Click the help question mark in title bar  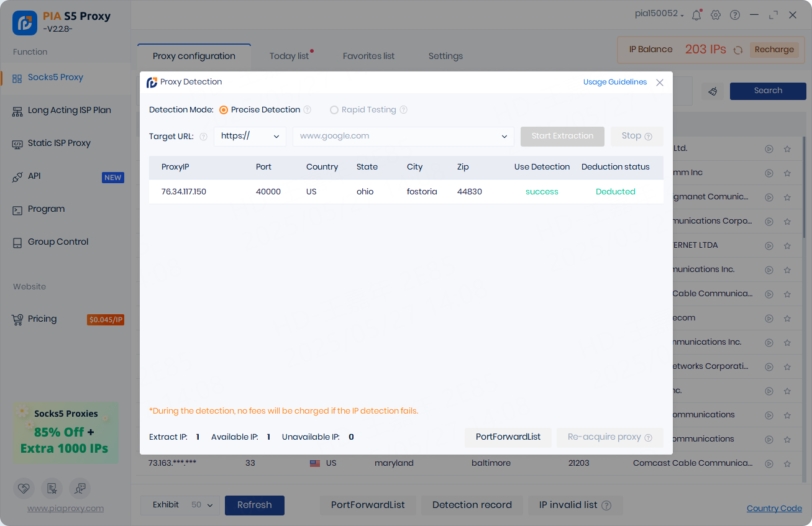point(735,15)
